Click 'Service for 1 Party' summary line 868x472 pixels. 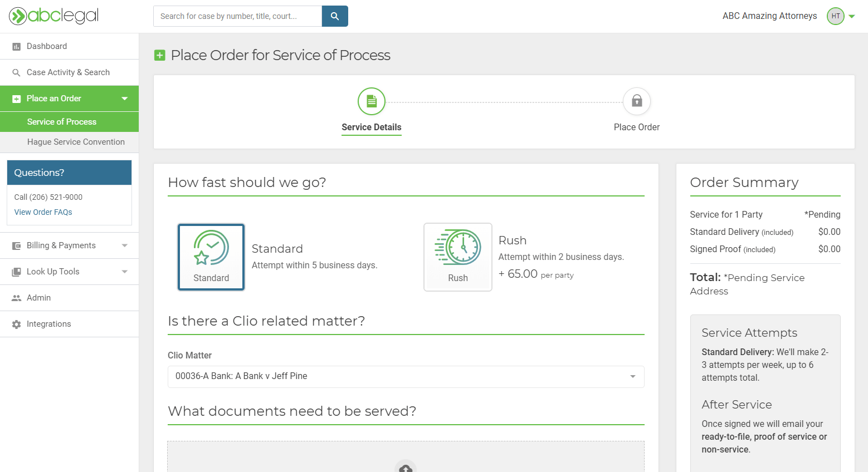pyautogui.click(x=726, y=215)
